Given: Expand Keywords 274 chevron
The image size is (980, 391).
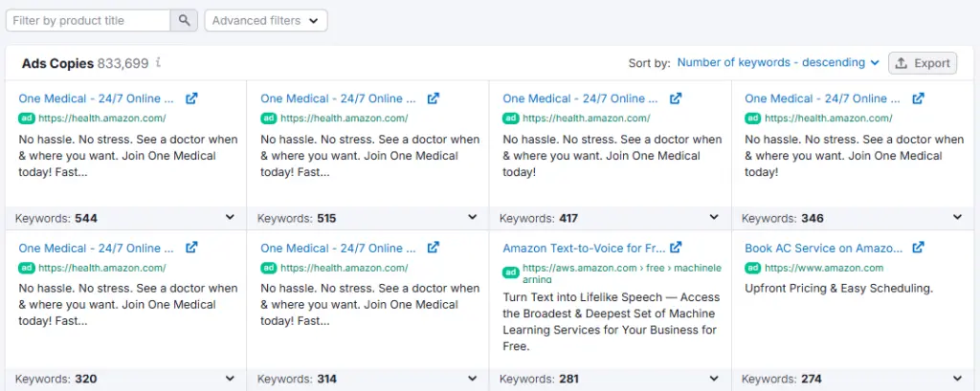Looking at the screenshot, I should [x=957, y=379].
